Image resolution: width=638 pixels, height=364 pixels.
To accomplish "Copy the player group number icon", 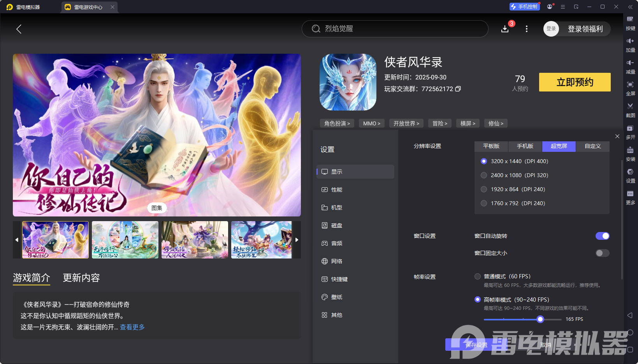I will click(x=458, y=89).
